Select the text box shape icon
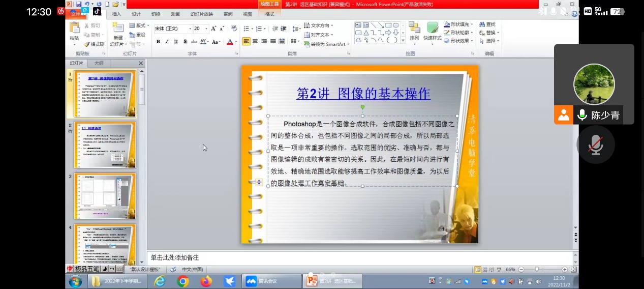The width and height of the screenshot is (644, 289). pos(358,25)
